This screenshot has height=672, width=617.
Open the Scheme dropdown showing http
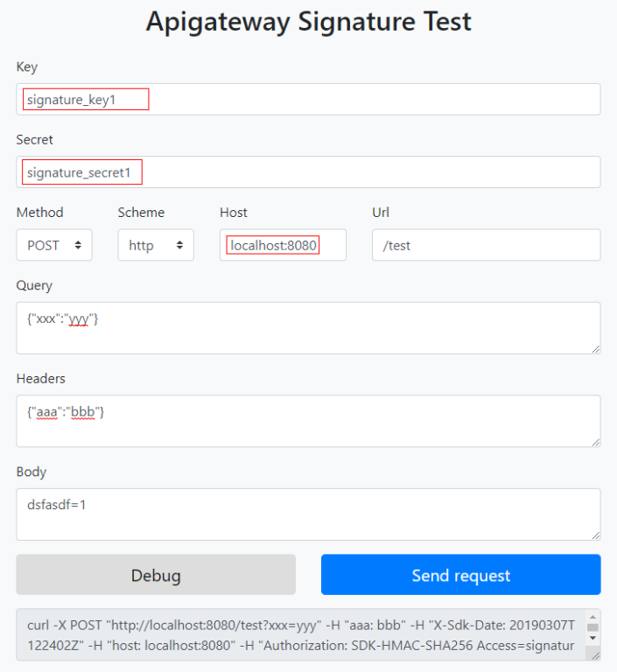pyautogui.click(x=156, y=245)
